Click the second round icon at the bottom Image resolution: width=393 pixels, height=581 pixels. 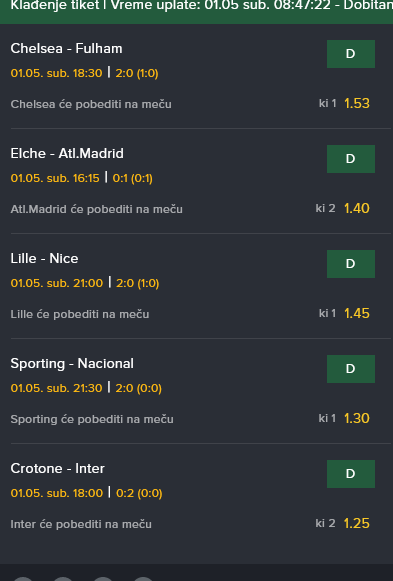pyautogui.click(x=63, y=579)
